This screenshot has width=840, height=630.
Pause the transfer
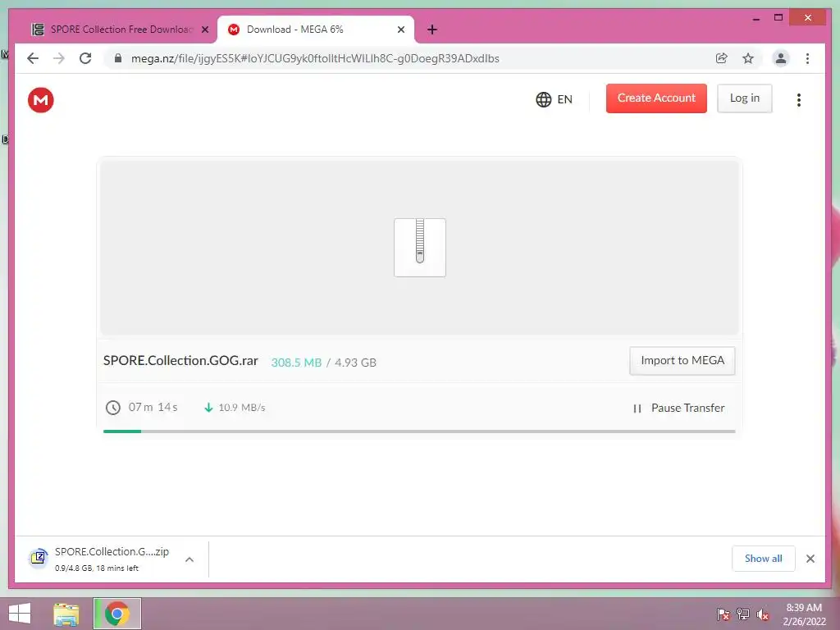tap(678, 409)
